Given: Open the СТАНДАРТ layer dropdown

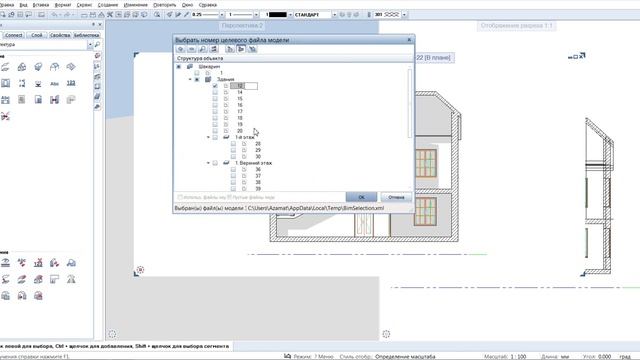Looking at the screenshot, I should tap(334, 15).
